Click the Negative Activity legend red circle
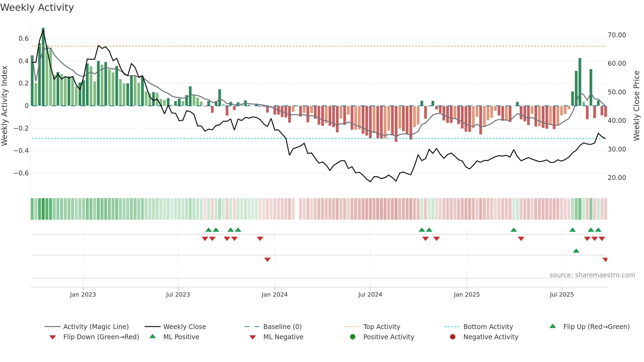644x362 pixels. click(453, 337)
